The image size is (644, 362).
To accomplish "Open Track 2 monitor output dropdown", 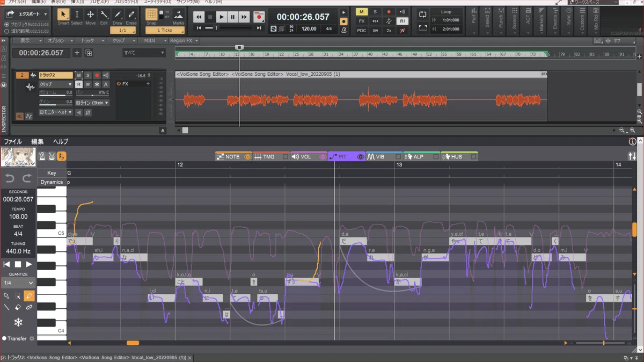I will [55, 112].
